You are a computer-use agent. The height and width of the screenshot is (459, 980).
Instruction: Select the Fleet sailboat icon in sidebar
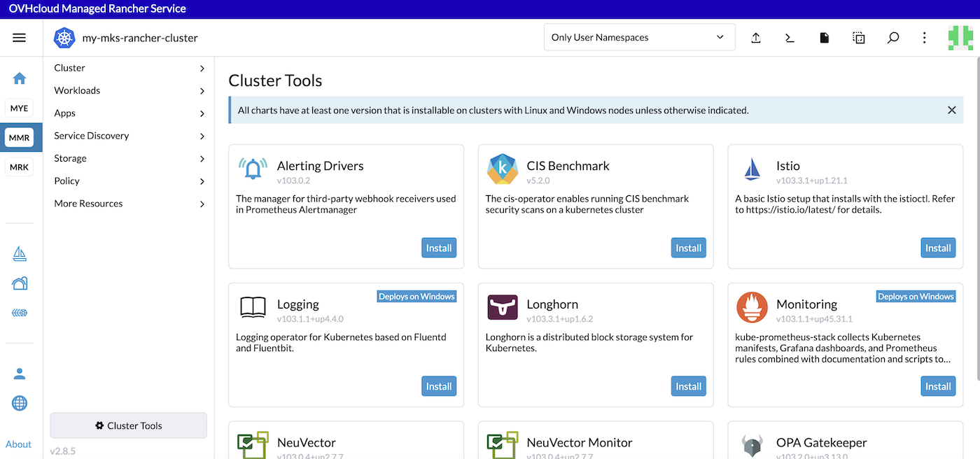tap(20, 254)
